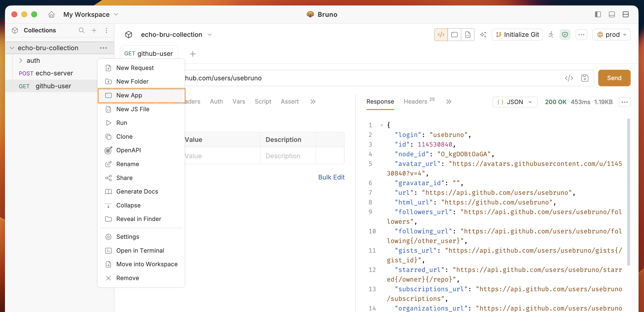
Task: Switch to the Auth tab
Action: (x=216, y=102)
